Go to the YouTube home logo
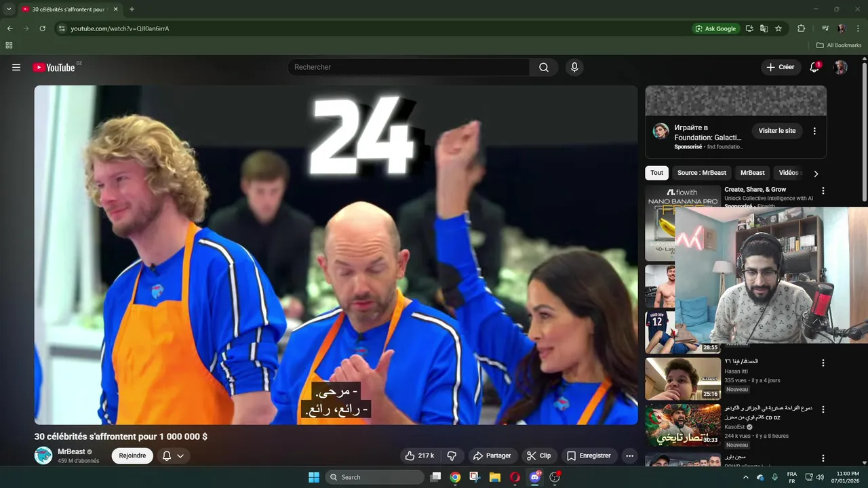This screenshot has height=488, width=868. coord(54,67)
